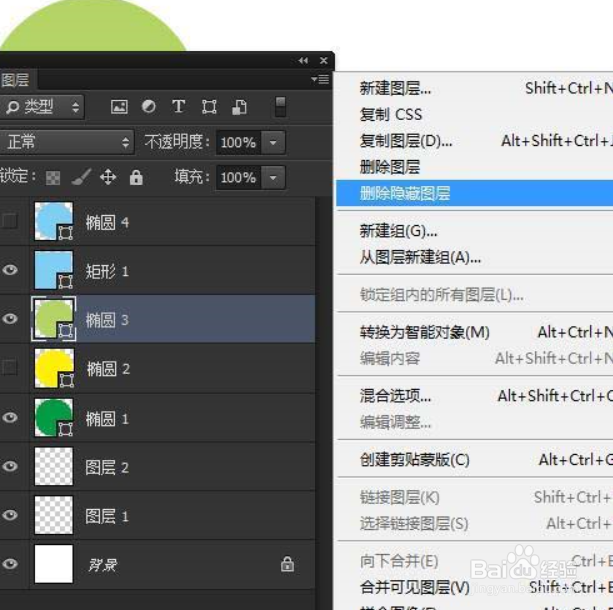Viewport: 613px width, 610px height.
Task: Select layer name 椭圆 1
Action: 107,419
